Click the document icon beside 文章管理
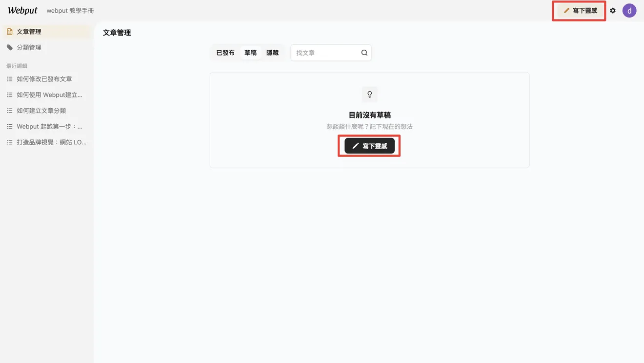Viewport: 644px width, 363px height. (x=10, y=32)
